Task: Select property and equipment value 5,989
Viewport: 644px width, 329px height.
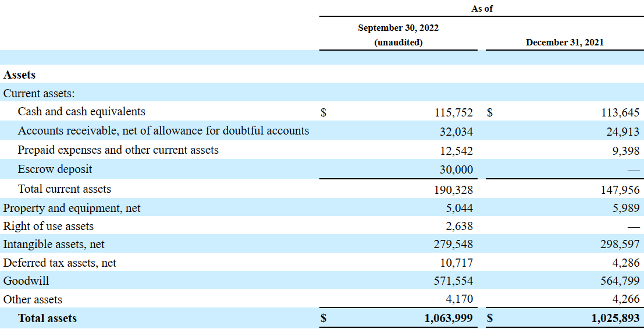Action: click(625, 208)
